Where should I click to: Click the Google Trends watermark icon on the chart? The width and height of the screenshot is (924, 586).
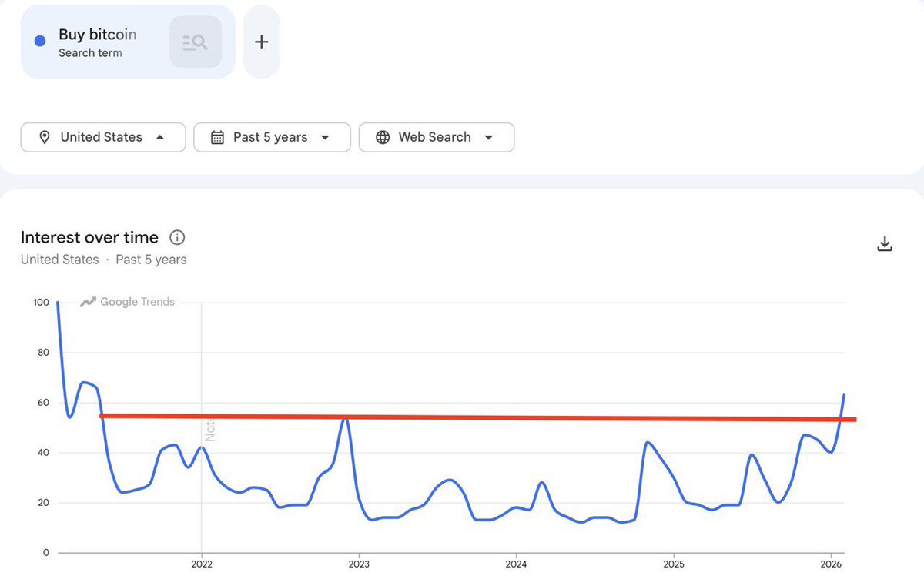(x=87, y=302)
